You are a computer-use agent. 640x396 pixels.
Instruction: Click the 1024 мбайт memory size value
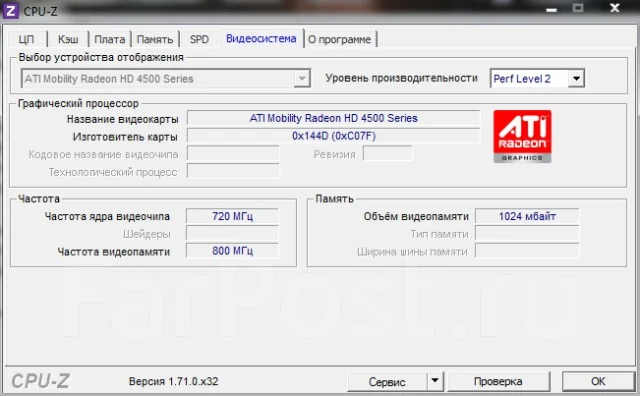[x=527, y=216]
